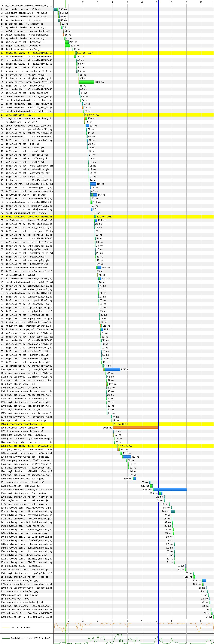
Task: Click the URL header text http://www.people.com/people/news
Action: click(27, 6)
